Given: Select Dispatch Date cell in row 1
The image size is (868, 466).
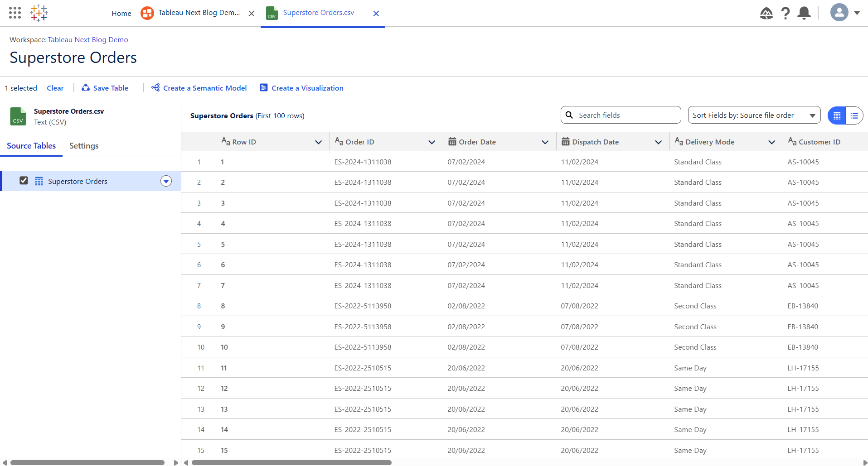Looking at the screenshot, I should pyautogui.click(x=613, y=162).
